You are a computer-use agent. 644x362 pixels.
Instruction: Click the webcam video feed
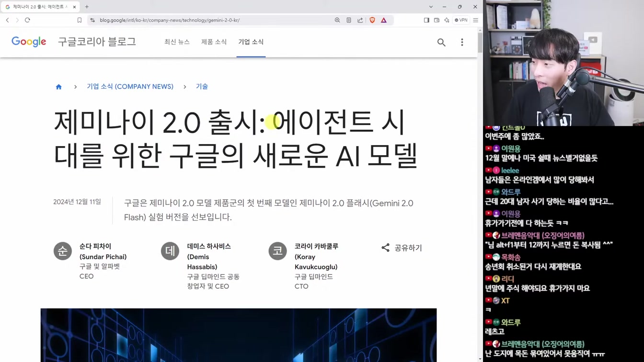563,63
